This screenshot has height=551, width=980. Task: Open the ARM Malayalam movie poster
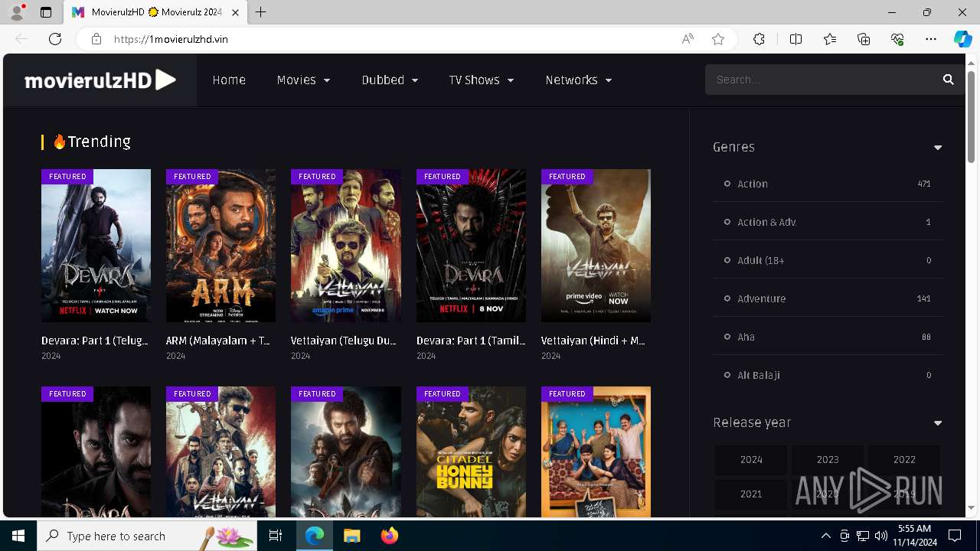[x=220, y=246]
